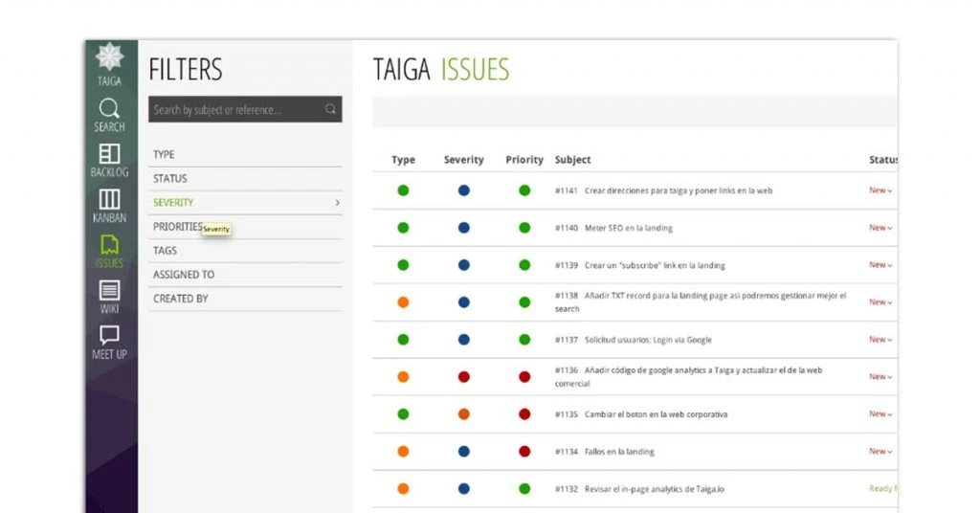Select the Type filter category
The height and width of the screenshot is (513, 980).
coord(164,155)
